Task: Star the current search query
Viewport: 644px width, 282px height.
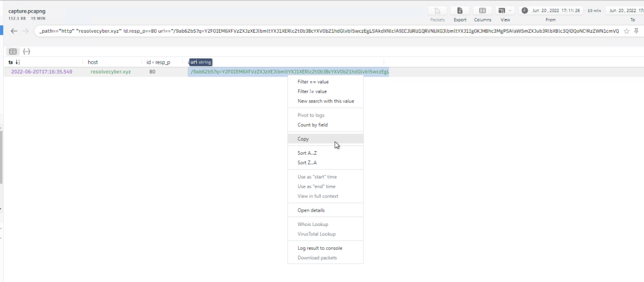Action: [627, 30]
